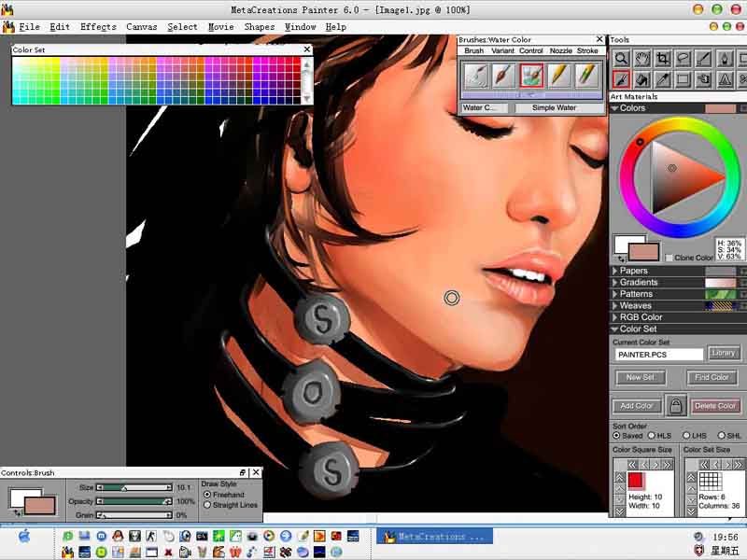Click the red color square size preview
This screenshot has width=747, height=560.
[636, 481]
